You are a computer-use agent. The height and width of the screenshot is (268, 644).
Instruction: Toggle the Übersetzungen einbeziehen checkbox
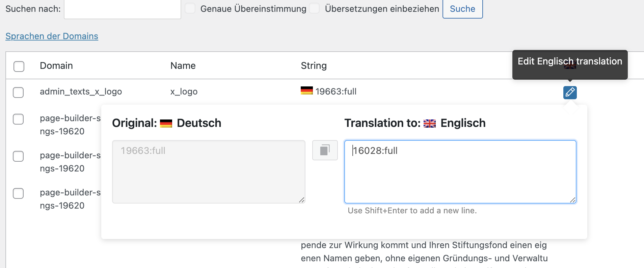[314, 8]
